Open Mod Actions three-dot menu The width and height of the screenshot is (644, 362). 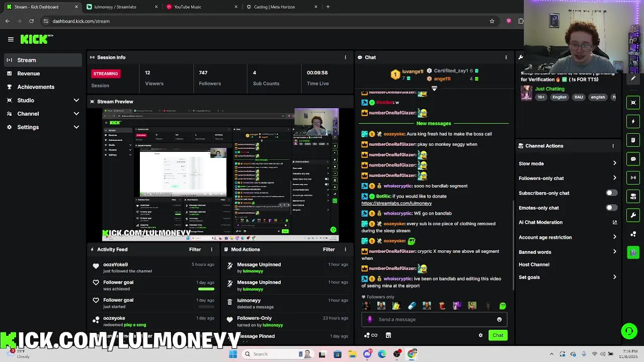pos(345,249)
